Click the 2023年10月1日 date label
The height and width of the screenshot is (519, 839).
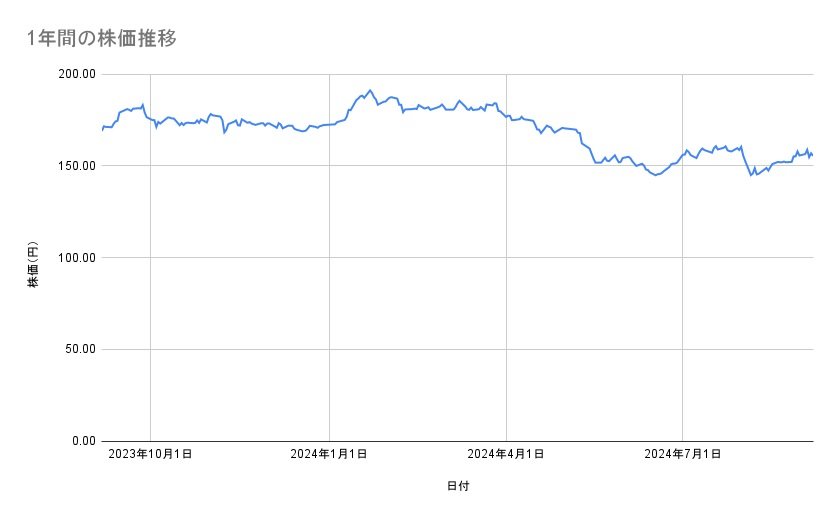click(151, 455)
